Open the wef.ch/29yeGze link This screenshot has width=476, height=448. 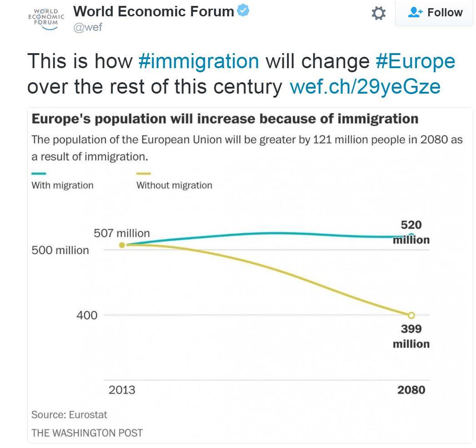pos(365,86)
